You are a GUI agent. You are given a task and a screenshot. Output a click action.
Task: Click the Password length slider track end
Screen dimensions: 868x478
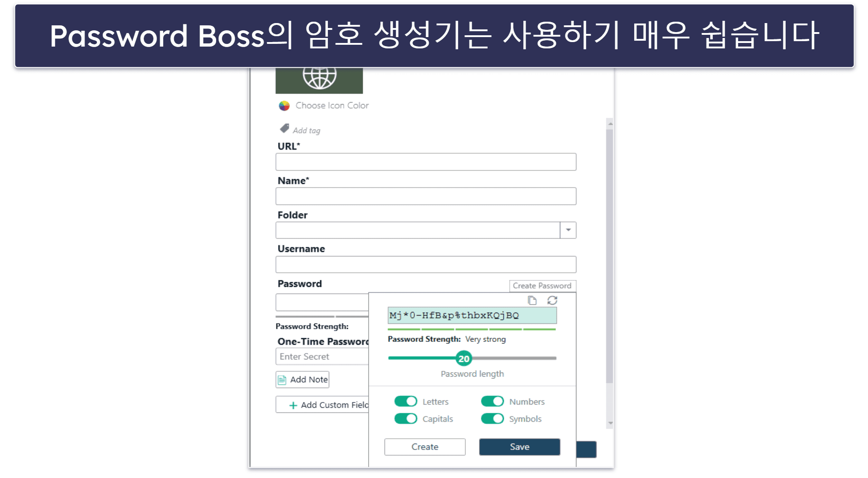tap(555, 358)
